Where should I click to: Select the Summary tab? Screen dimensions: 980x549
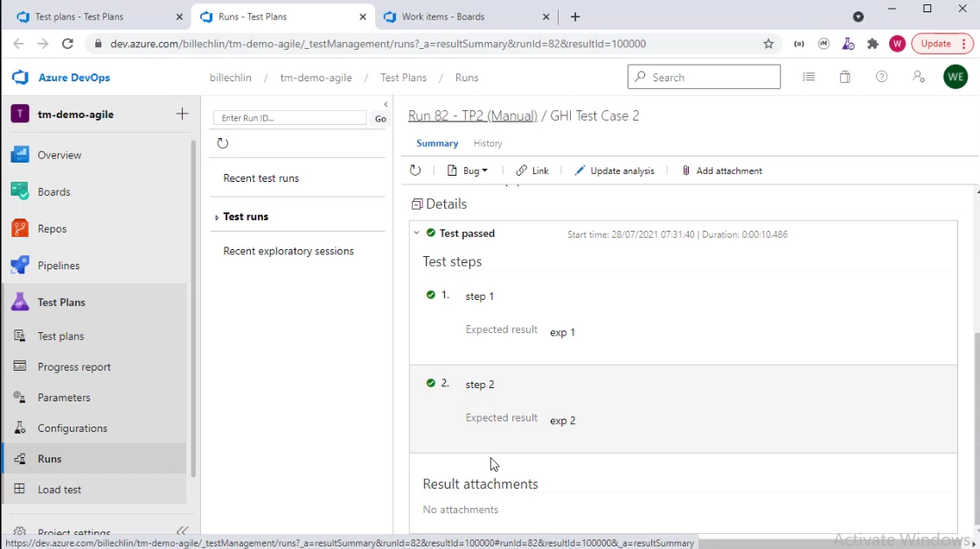437,143
